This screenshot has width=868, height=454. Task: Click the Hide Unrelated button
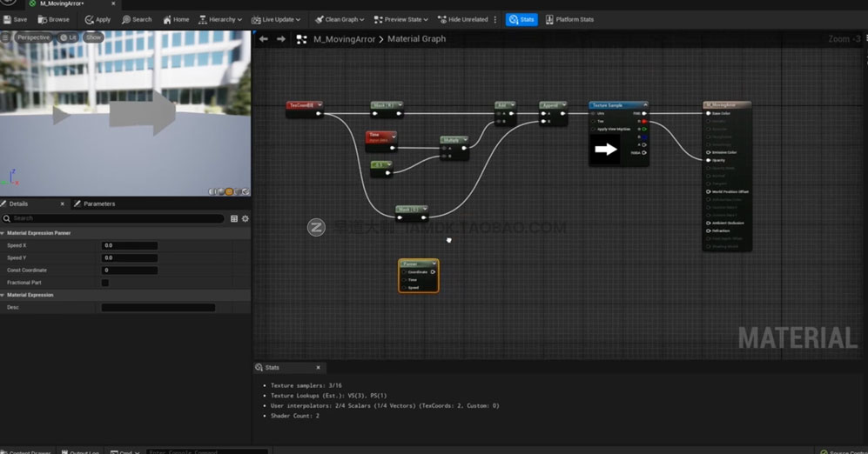[x=463, y=19]
